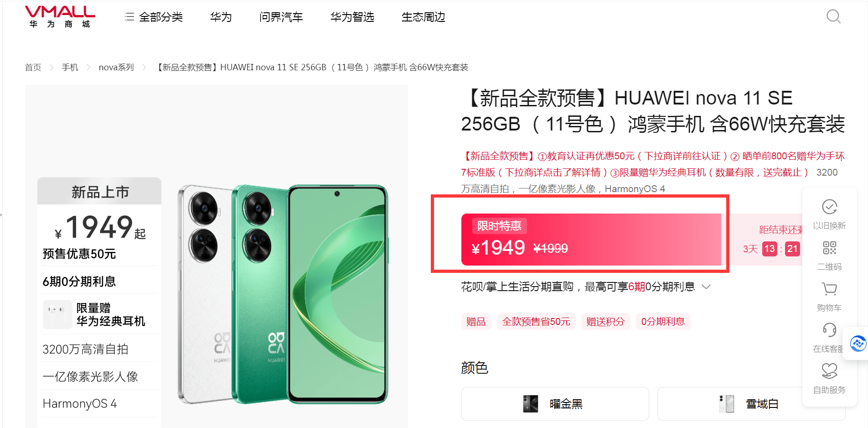The image size is (868, 428).
Task: Click the 全款预售省50元 promotion tag
Action: 536,322
